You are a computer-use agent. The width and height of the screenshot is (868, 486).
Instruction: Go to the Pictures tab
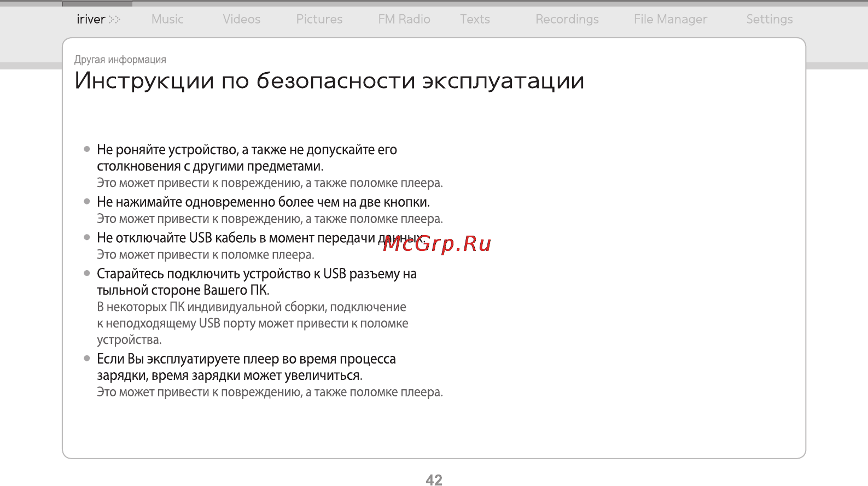coord(319,19)
